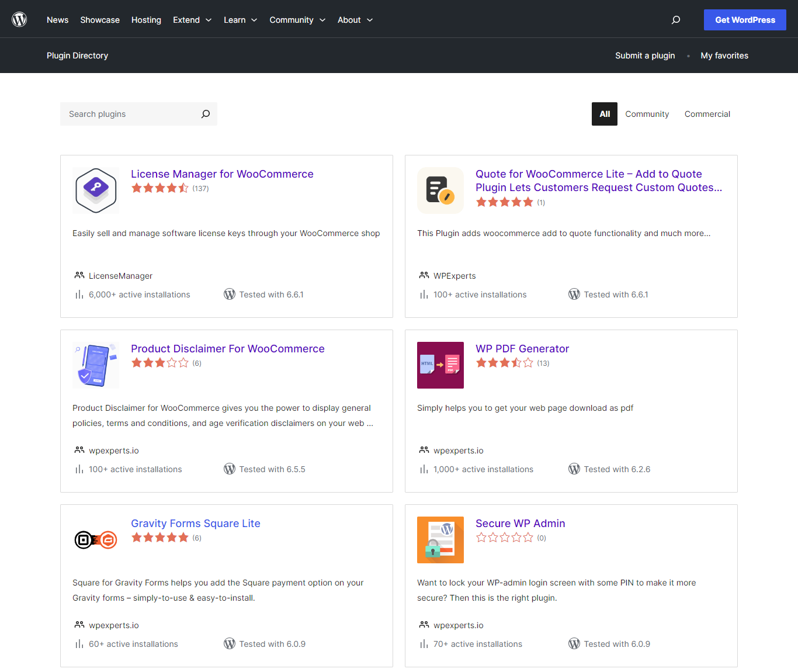This screenshot has height=672, width=798.
Task: Open the Hosting menu item
Action: click(x=146, y=20)
